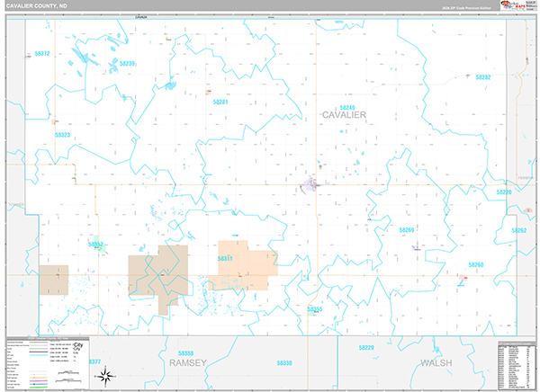Select ZIP code label 58372
The image size is (540, 392).
coord(42,53)
